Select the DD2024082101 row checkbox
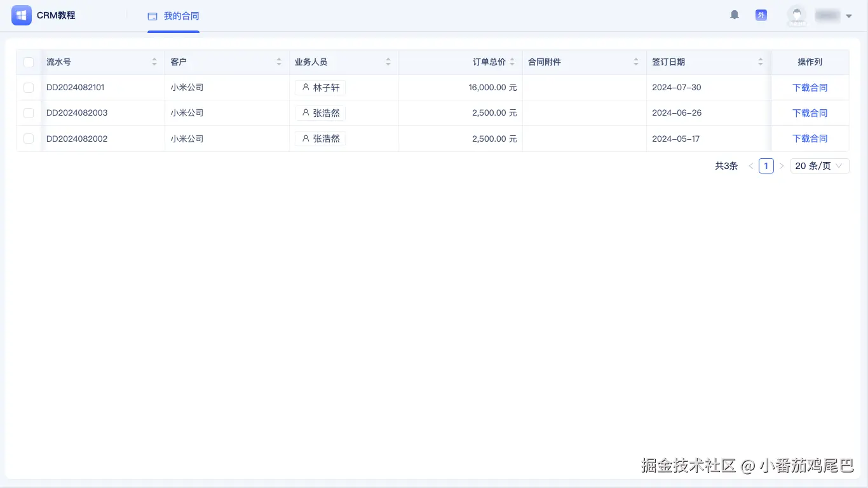Image resolution: width=868 pixels, height=488 pixels. (x=29, y=88)
